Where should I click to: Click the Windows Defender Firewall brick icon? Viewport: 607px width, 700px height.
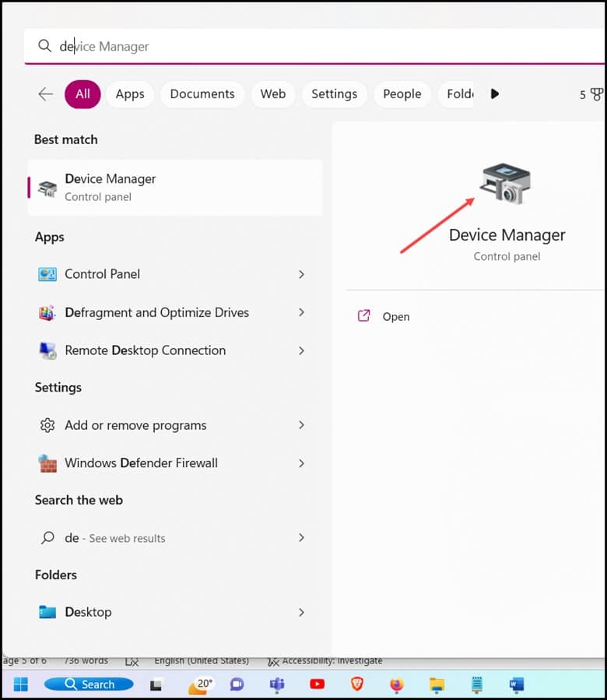pyautogui.click(x=47, y=463)
